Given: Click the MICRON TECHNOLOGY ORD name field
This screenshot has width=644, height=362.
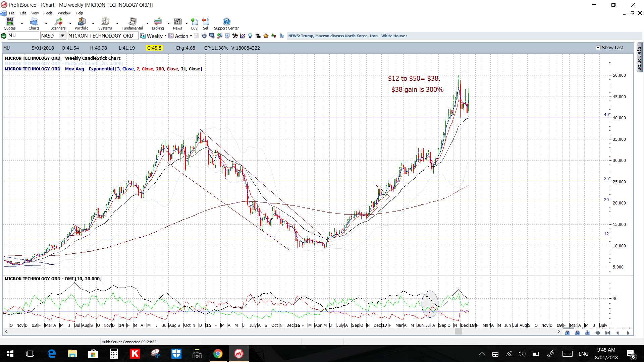Looking at the screenshot, I should 103,36.
